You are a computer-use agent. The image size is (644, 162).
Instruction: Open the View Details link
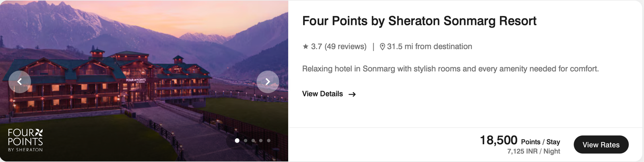click(x=322, y=94)
